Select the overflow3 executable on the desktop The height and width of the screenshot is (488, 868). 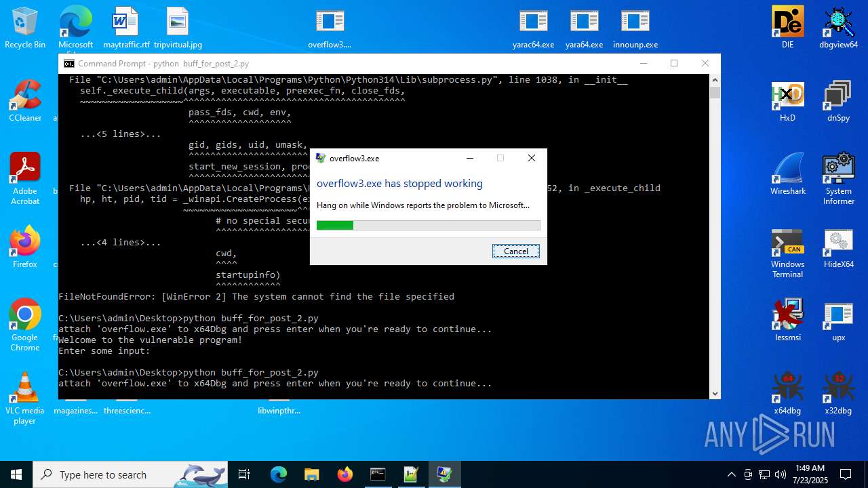click(330, 28)
